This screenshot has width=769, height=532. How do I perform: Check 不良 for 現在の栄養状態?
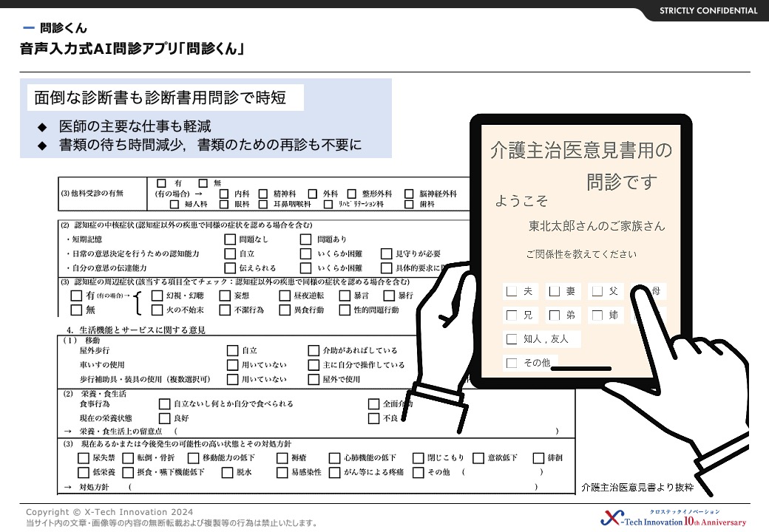373,418
